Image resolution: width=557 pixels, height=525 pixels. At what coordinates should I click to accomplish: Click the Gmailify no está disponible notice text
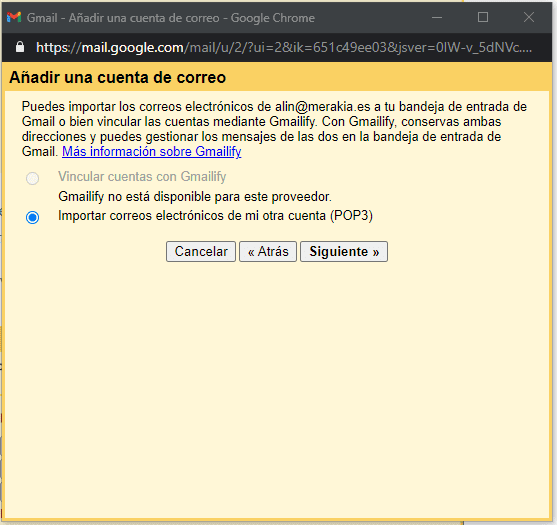(195, 196)
